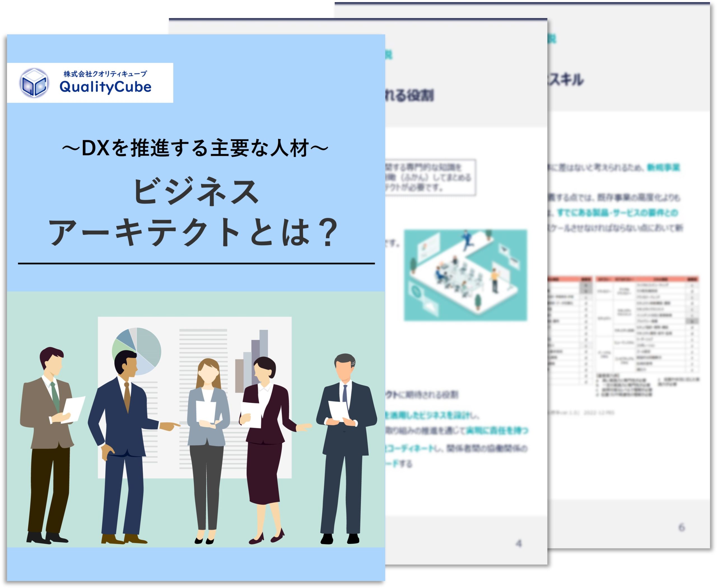The image size is (717, 588).
Task: Click the subtitle DXを推進する主要な人材
Action: coord(195,148)
